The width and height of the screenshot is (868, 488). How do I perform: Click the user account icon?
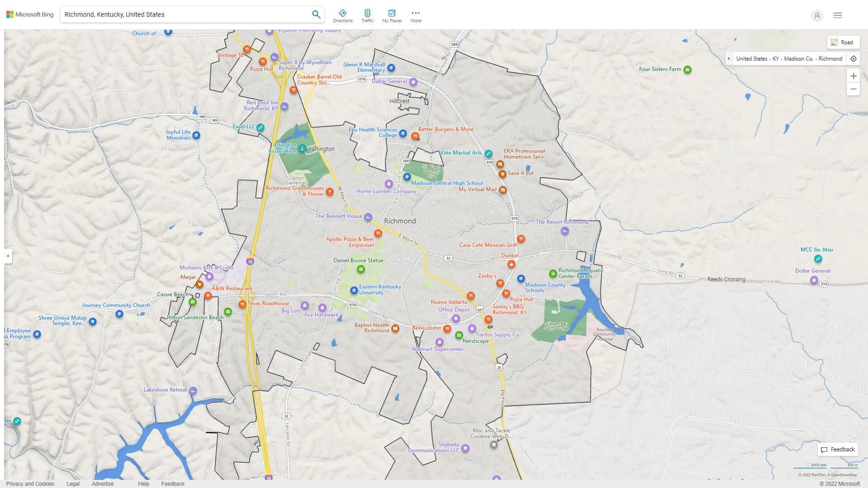[x=816, y=15]
